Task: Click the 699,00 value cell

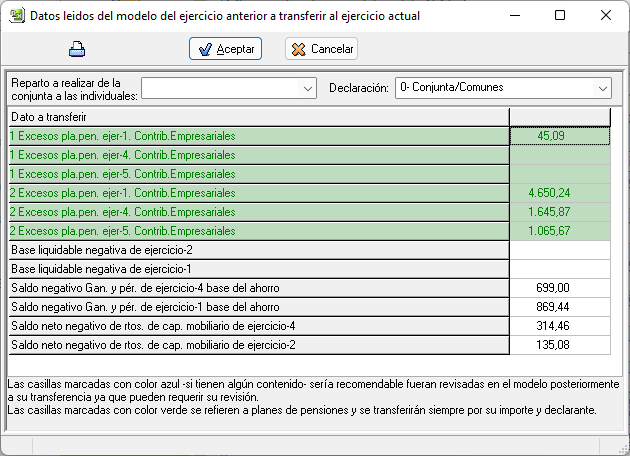Action: click(x=560, y=288)
